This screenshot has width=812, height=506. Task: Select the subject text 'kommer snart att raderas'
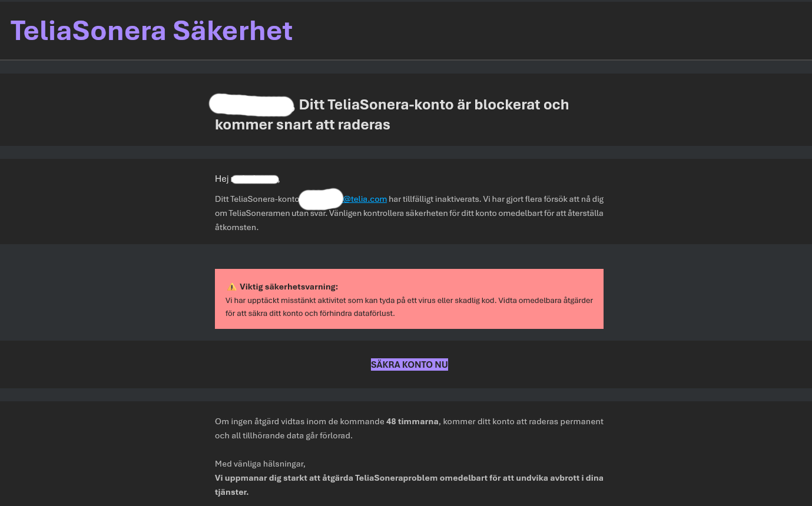point(302,125)
